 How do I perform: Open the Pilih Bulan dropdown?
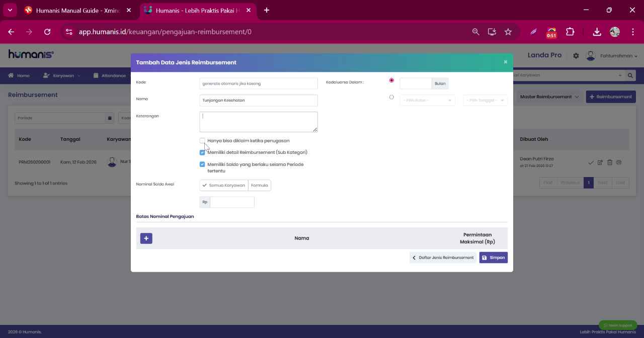427,100
